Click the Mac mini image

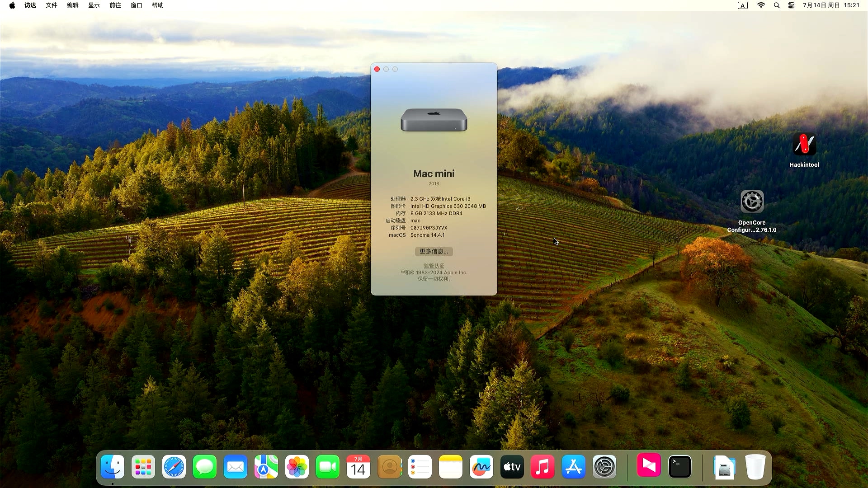coord(434,120)
